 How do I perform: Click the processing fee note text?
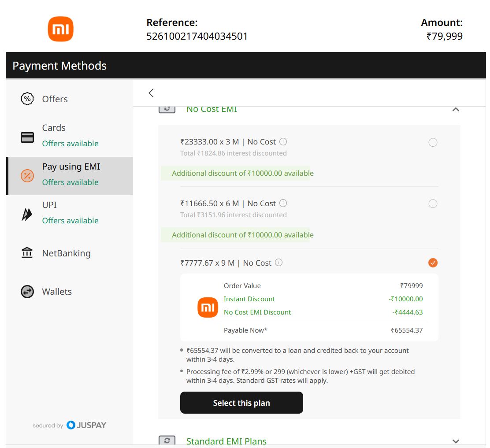click(301, 376)
